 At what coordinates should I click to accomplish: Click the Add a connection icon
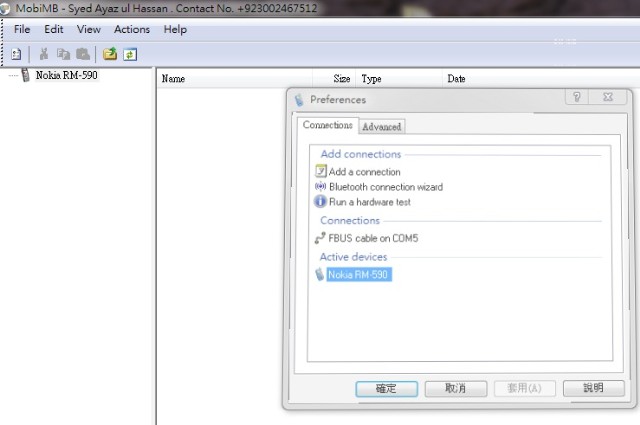[x=321, y=171]
